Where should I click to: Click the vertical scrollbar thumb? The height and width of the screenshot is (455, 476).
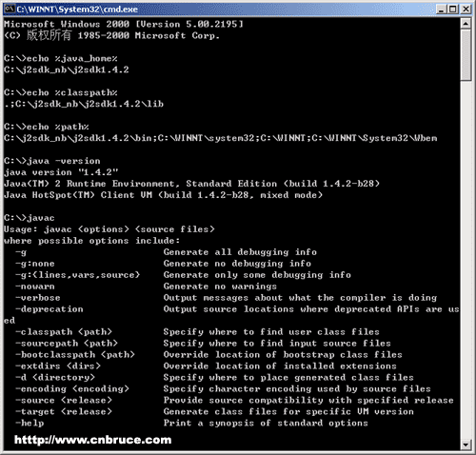click(466, 55)
